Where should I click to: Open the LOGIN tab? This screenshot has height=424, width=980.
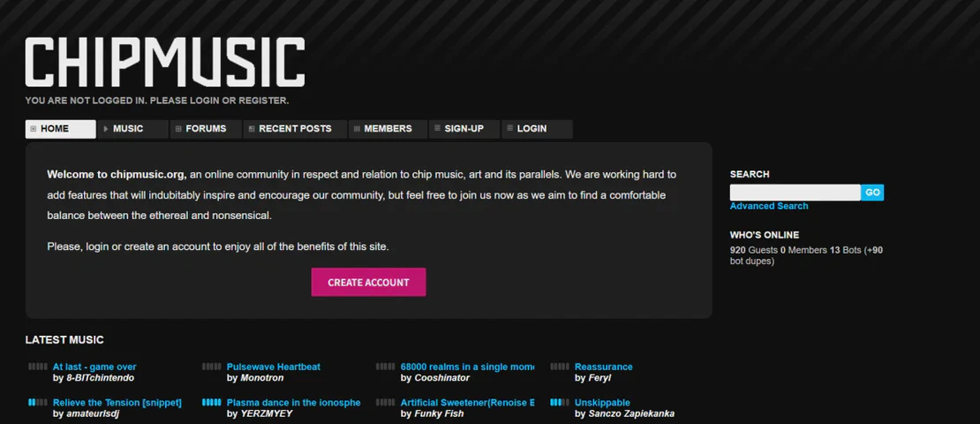(537, 129)
